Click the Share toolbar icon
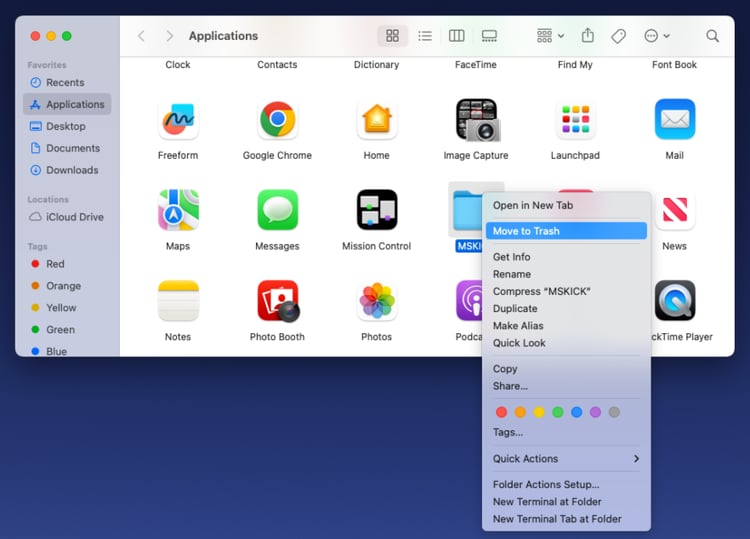The width and height of the screenshot is (750, 539). tap(587, 35)
